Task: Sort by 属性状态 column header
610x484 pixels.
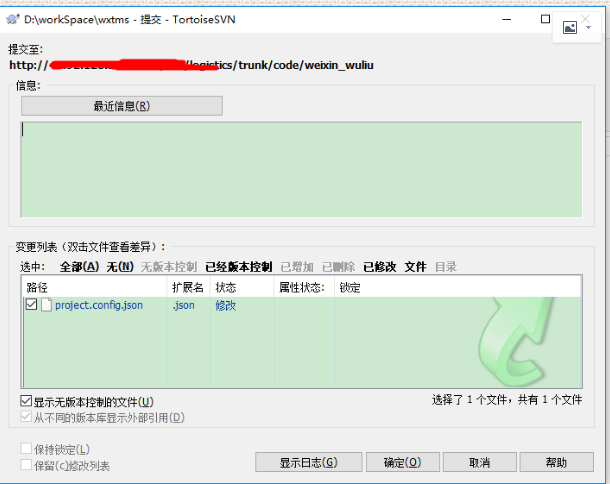Action: (304, 288)
